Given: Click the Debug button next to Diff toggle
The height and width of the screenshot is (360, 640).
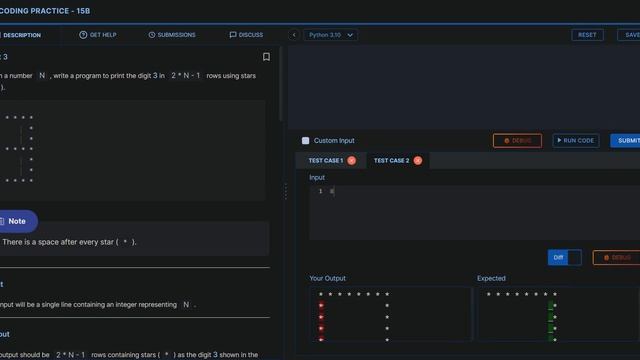Looking at the screenshot, I should tap(616, 258).
